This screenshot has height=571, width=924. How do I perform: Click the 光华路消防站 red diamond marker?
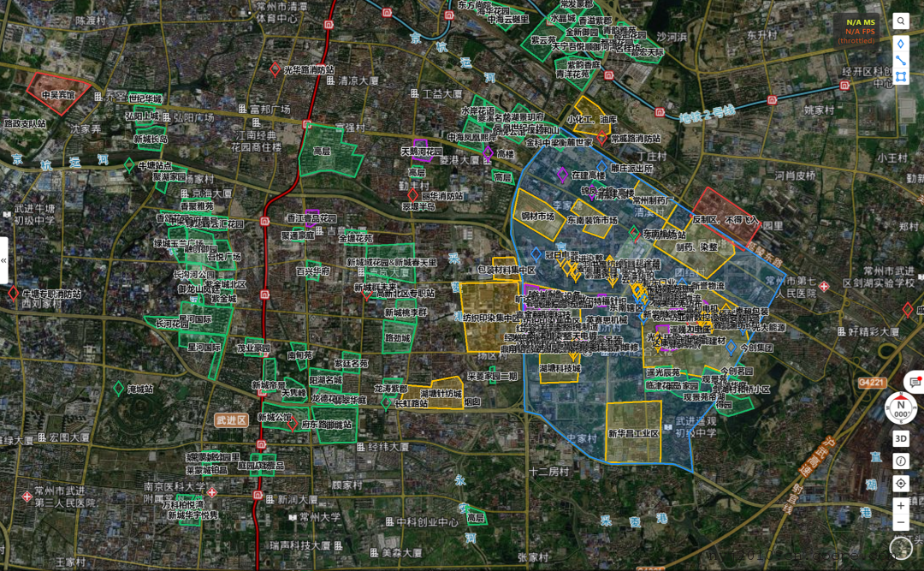click(275, 69)
